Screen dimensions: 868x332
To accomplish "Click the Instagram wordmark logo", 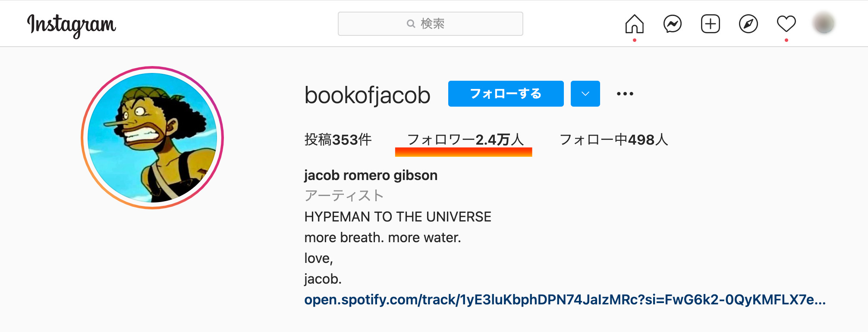I will 72,25.
